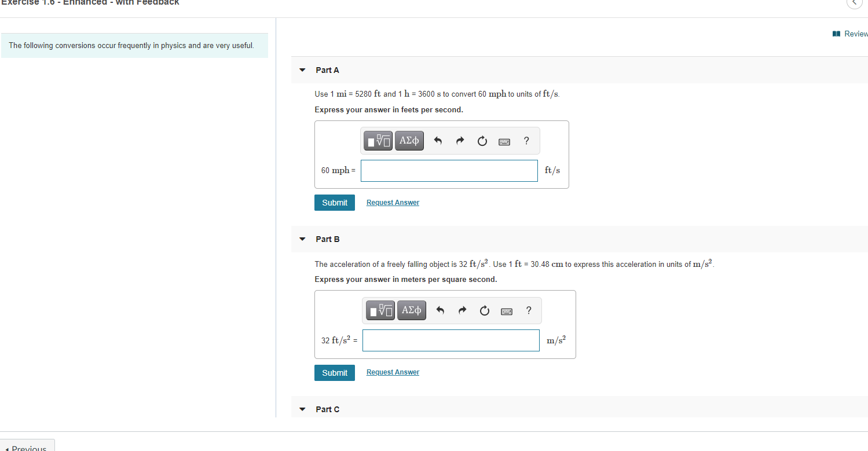This screenshot has width=868, height=451.
Task: Submit the Part B answer
Action: click(x=334, y=372)
